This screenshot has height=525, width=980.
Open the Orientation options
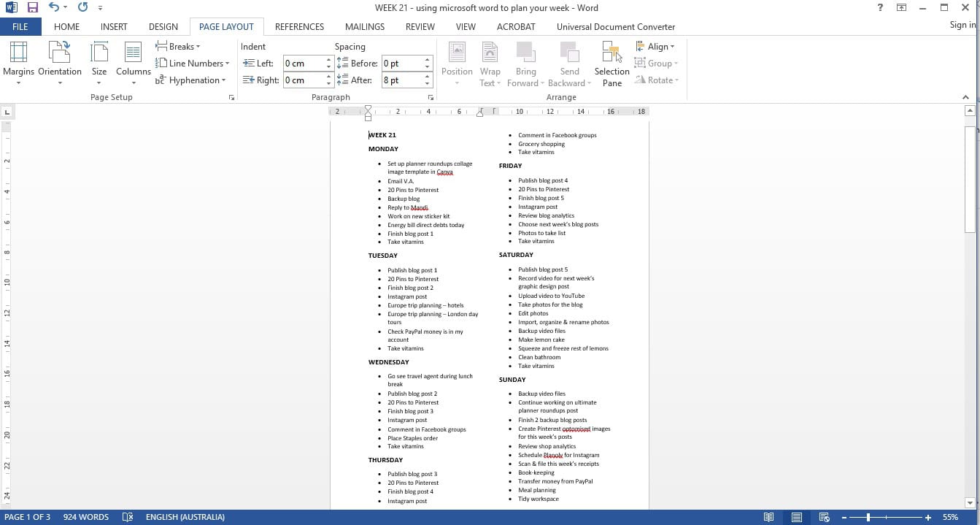click(60, 64)
